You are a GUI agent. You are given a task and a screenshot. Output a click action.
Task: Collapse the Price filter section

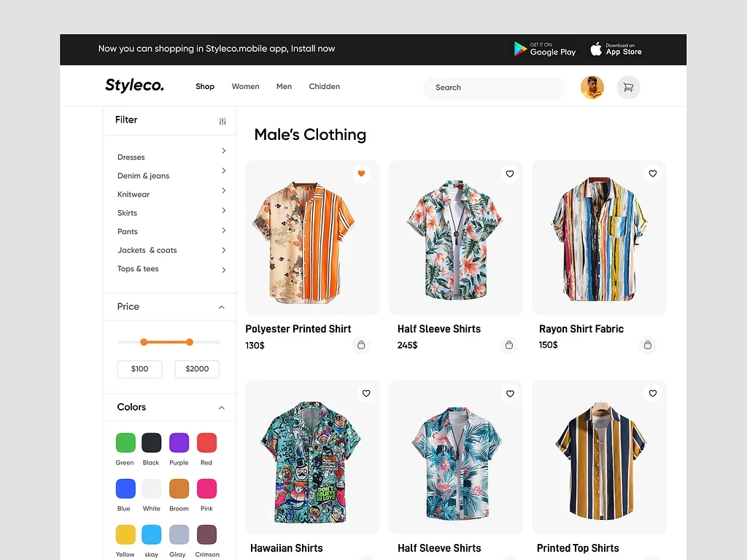222,307
